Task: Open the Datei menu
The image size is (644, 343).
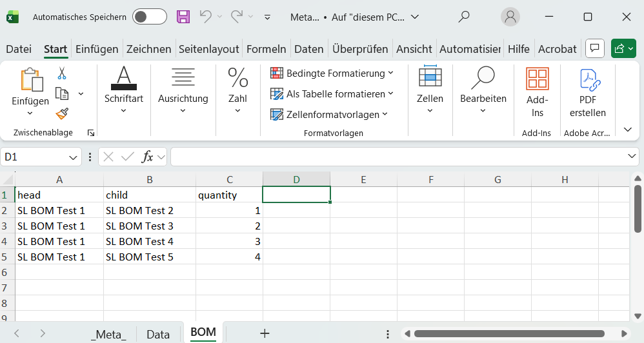Action: click(19, 49)
